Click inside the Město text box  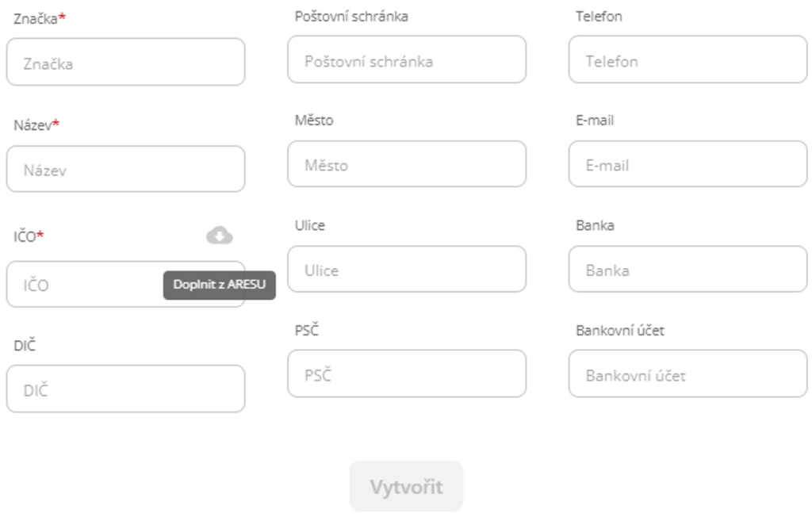[406, 165]
